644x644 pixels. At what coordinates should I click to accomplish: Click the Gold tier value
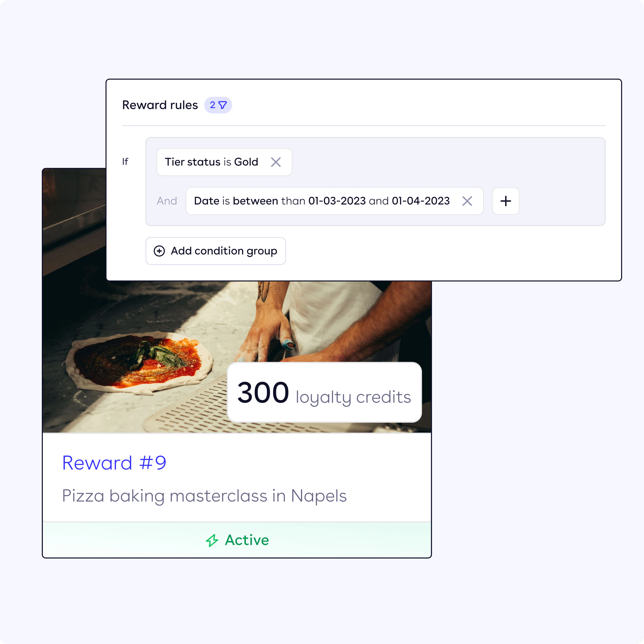pos(246,162)
